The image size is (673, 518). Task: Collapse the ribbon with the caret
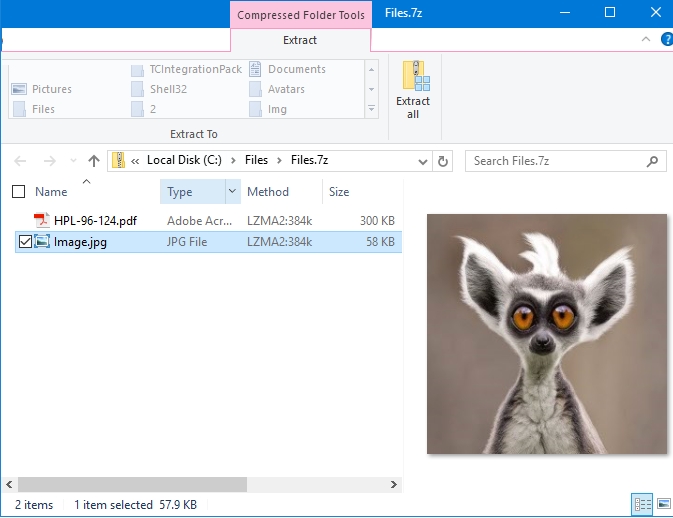(x=646, y=39)
